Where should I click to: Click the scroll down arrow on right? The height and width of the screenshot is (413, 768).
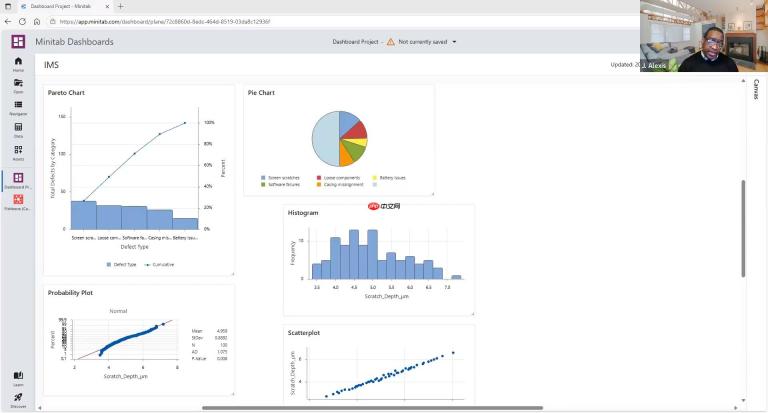click(743, 400)
